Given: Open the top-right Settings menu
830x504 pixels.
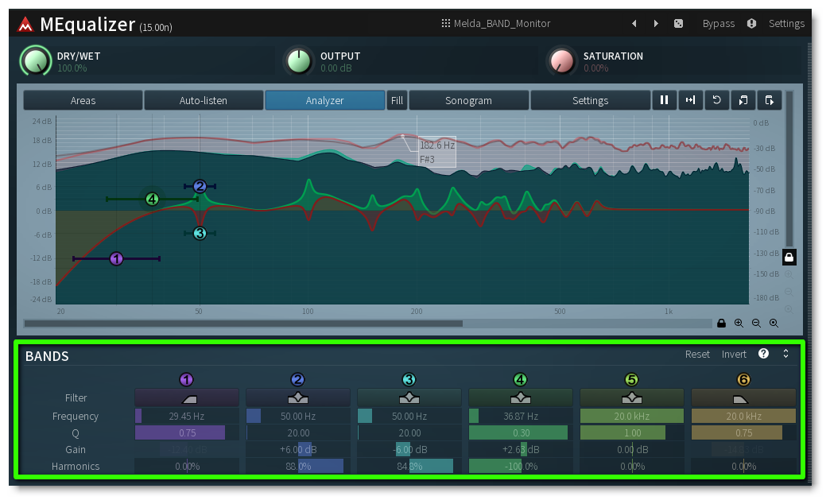Looking at the screenshot, I should [x=786, y=23].
